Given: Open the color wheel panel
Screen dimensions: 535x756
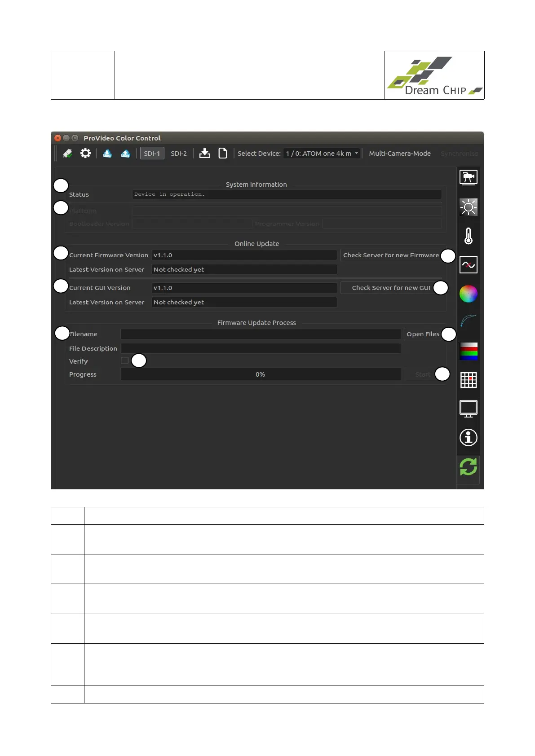Looking at the screenshot, I should [468, 294].
